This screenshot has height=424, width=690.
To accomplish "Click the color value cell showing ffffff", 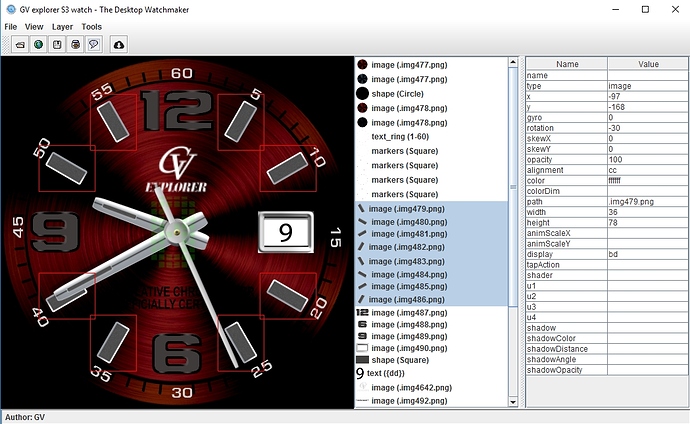I will coord(648,181).
